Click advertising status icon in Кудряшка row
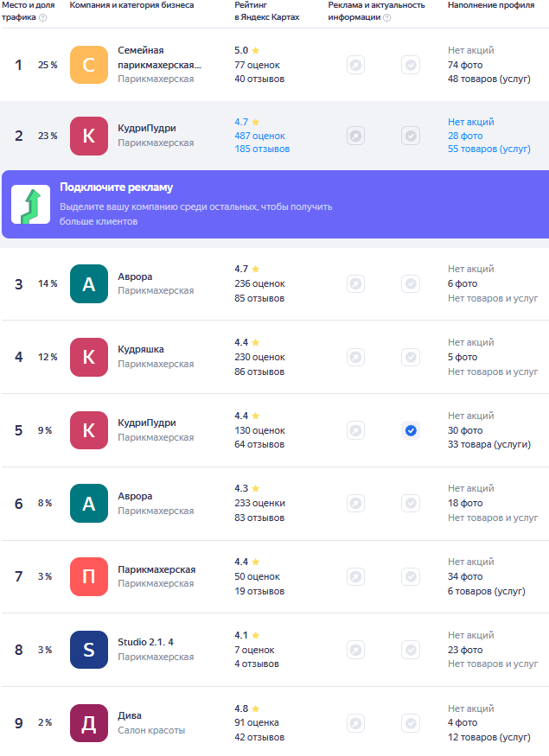The image size is (549, 756). pyautogui.click(x=355, y=357)
